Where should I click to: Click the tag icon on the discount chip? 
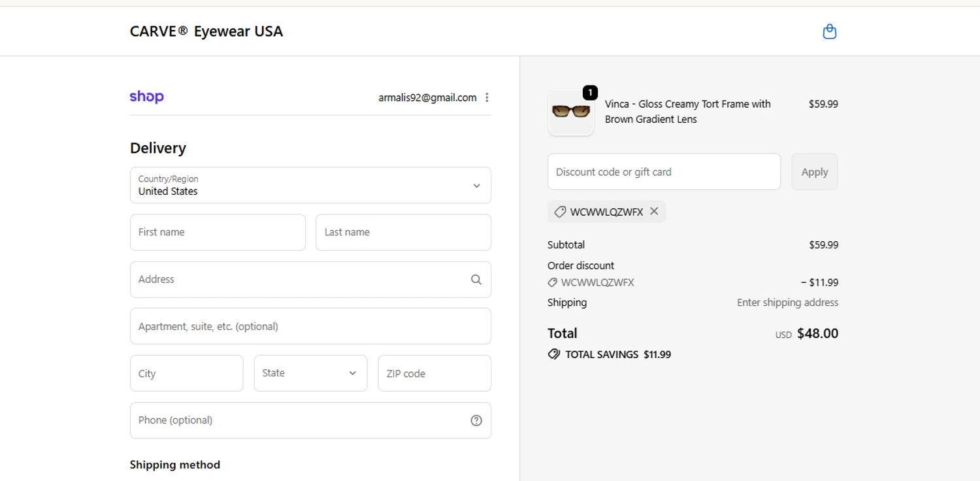(x=560, y=212)
